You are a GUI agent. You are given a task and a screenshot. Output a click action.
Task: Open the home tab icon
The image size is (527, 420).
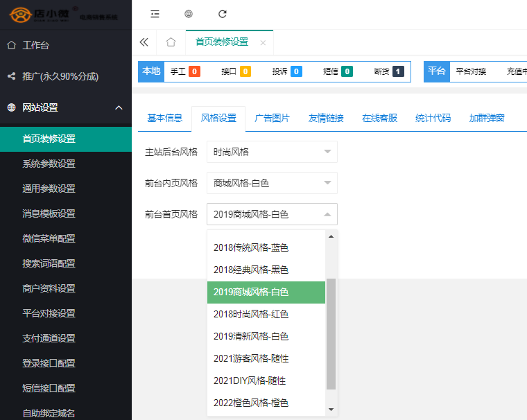click(171, 42)
